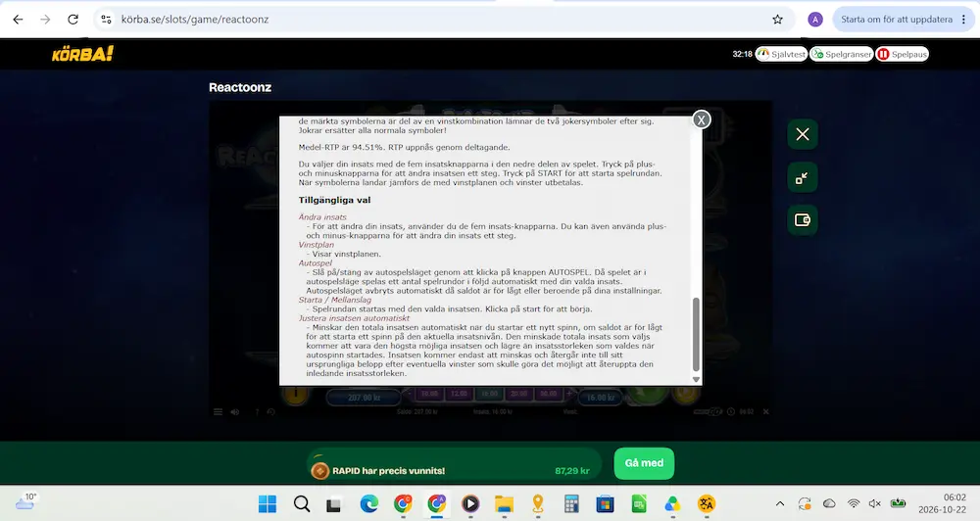Select the 10.00 bet button
This screenshot has width=980, height=521.
coord(429,394)
